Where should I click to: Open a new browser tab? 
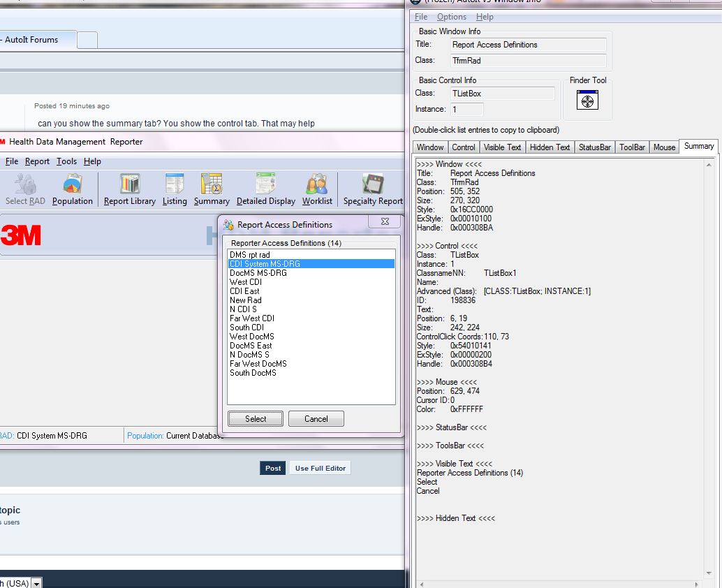(x=87, y=40)
